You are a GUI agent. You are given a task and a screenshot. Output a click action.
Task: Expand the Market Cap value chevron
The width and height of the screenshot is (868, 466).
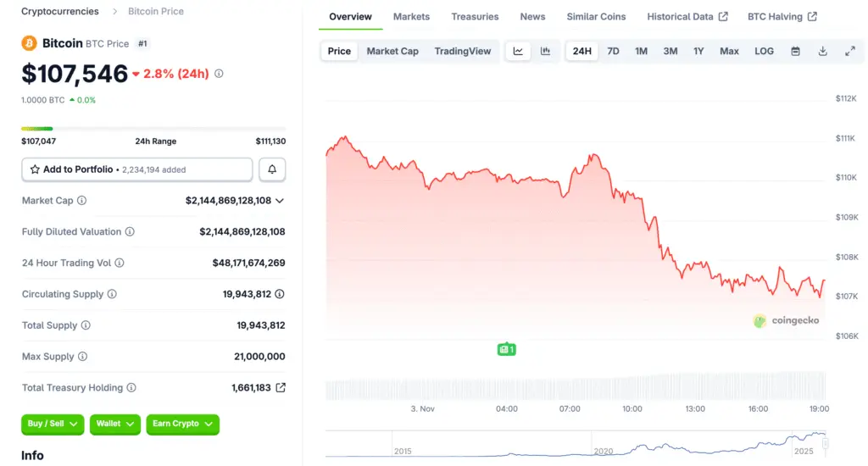click(x=280, y=201)
